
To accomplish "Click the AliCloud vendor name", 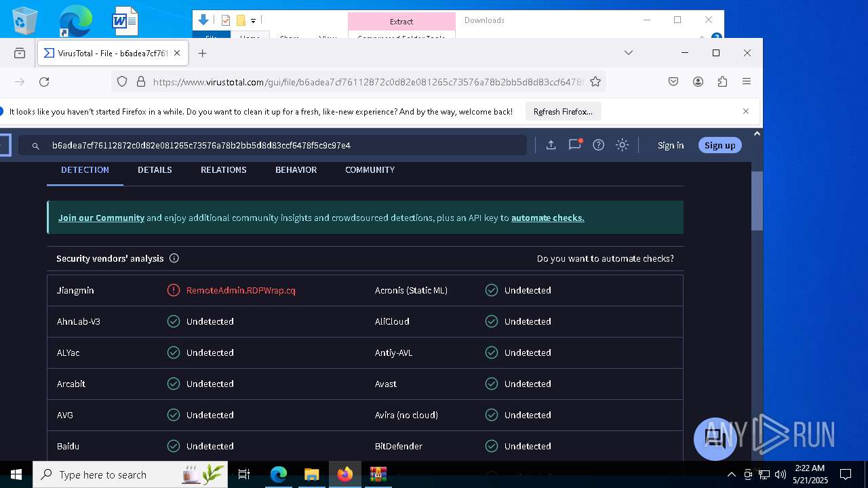I will [x=392, y=321].
